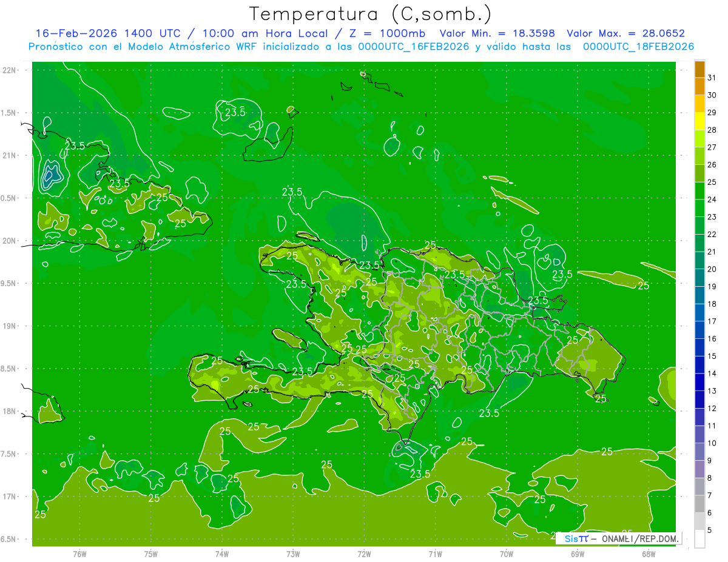Click the legend scale number '31'
Image resolution: width=728 pixels, height=562 pixels.
[x=712, y=78]
